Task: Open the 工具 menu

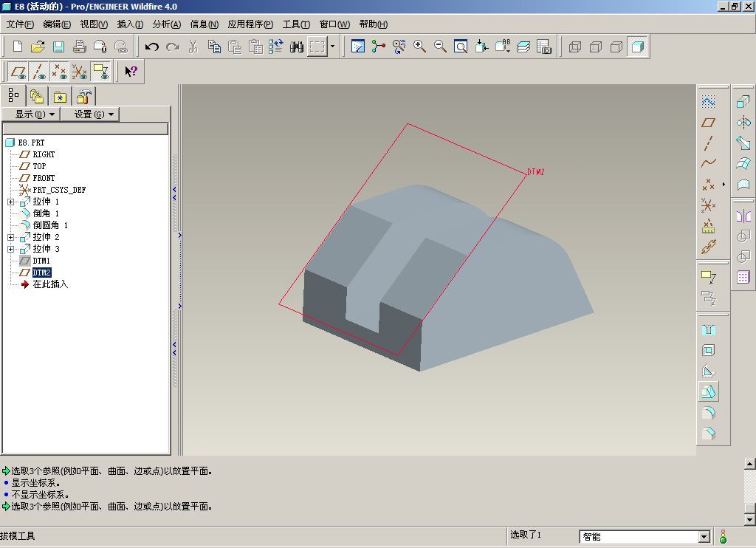Action: point(296,24)
